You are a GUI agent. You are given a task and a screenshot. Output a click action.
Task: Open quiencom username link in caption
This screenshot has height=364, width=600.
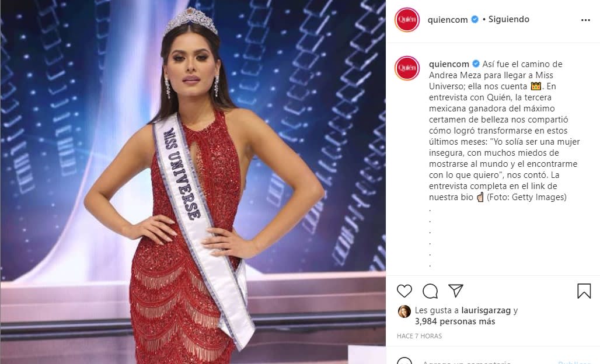click(449, 64)
